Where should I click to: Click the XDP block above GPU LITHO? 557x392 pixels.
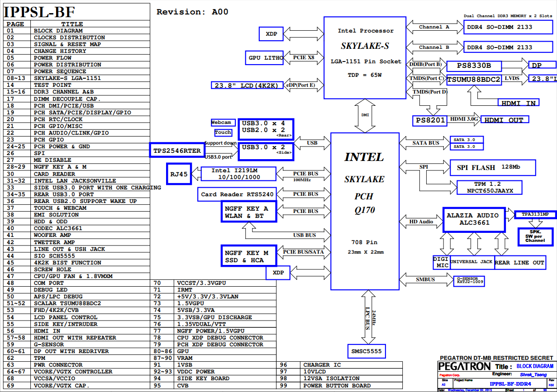(271, 34)
